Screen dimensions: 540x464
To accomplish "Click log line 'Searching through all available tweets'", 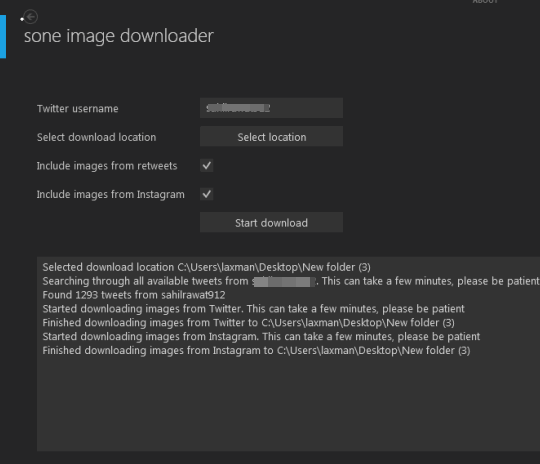I will click(291, 281).
